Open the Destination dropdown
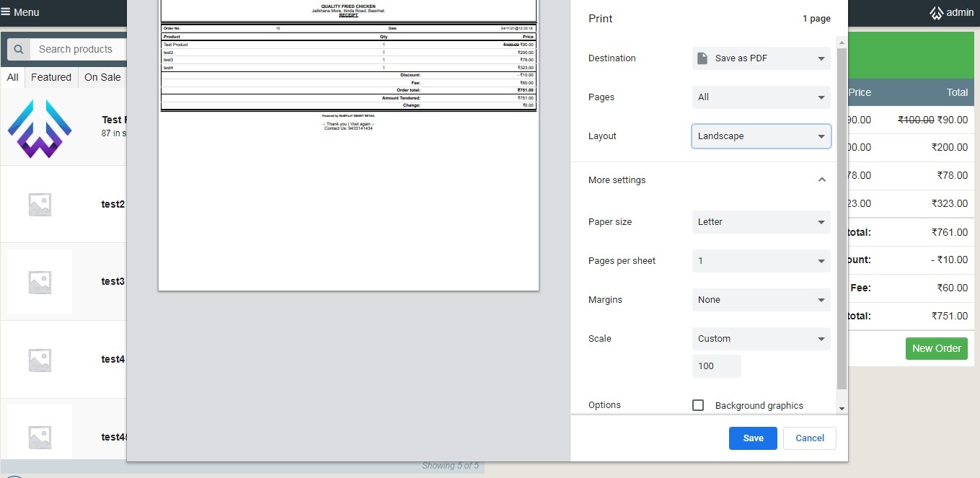The width and height of the screenshot is (980, 478). point(761,58)
